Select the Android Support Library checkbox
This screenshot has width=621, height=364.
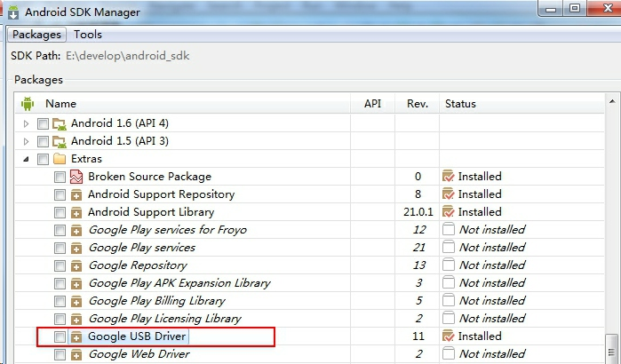[x=60, y=212]
